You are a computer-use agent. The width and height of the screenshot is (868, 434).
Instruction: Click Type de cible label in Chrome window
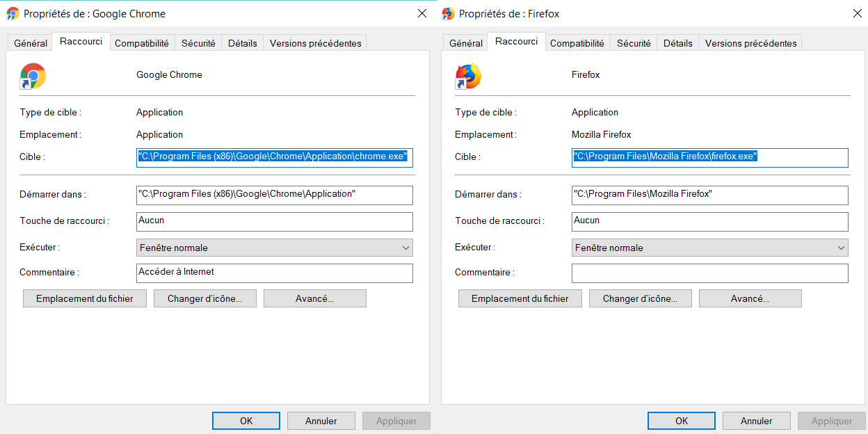pyautogui.click(x=50, y=112)
